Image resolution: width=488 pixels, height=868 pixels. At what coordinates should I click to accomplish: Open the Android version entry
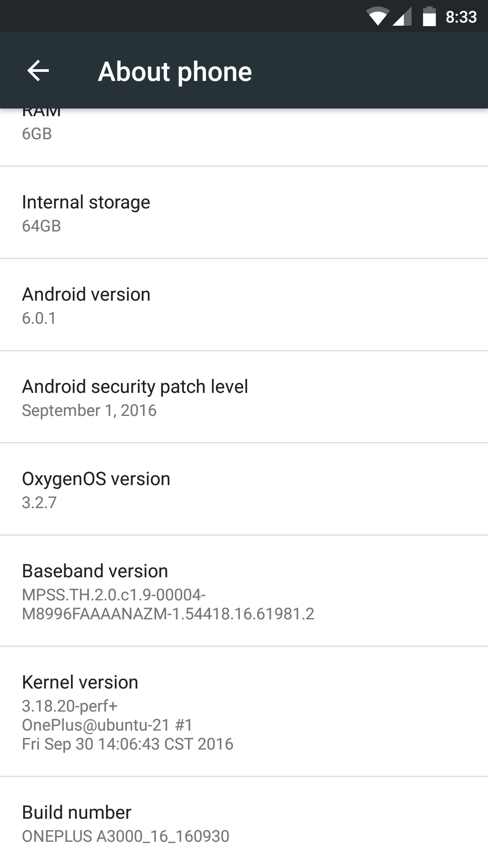point(244,305)
